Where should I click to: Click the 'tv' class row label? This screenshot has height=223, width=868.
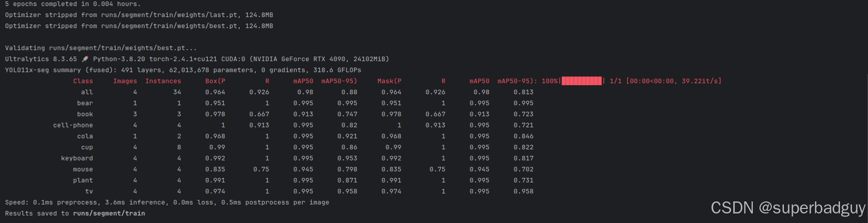(x=89, y=191)
